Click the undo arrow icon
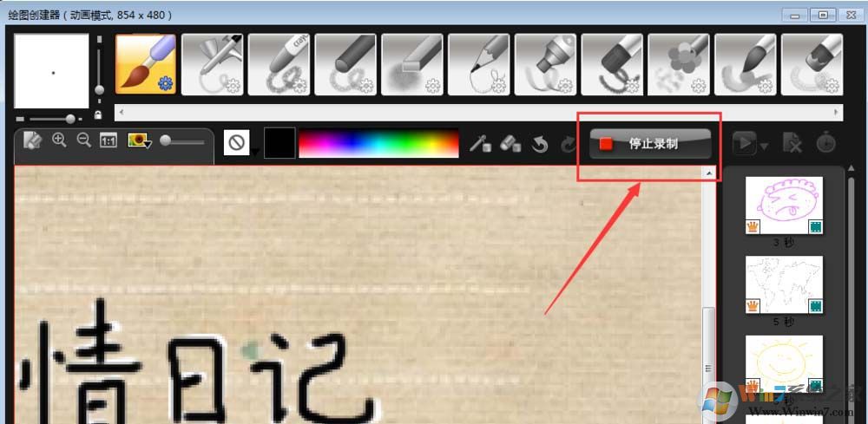Screen dimensions: 868x424 [x=540, y=144]
